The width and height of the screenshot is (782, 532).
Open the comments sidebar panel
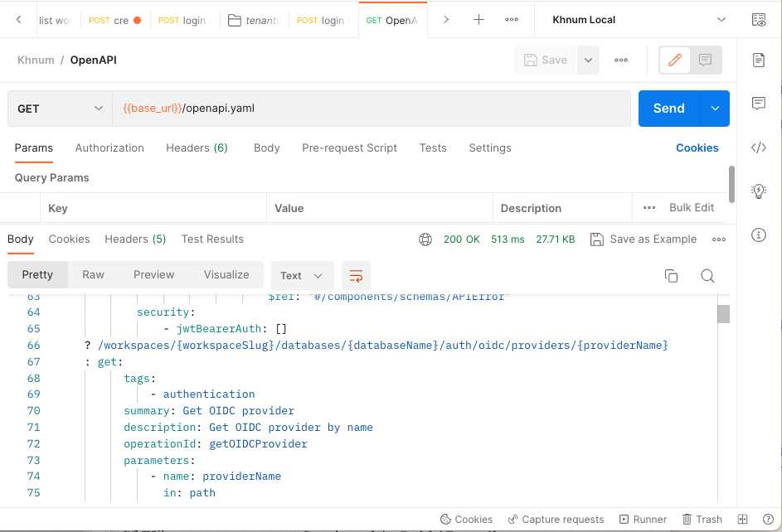point(759,103)
